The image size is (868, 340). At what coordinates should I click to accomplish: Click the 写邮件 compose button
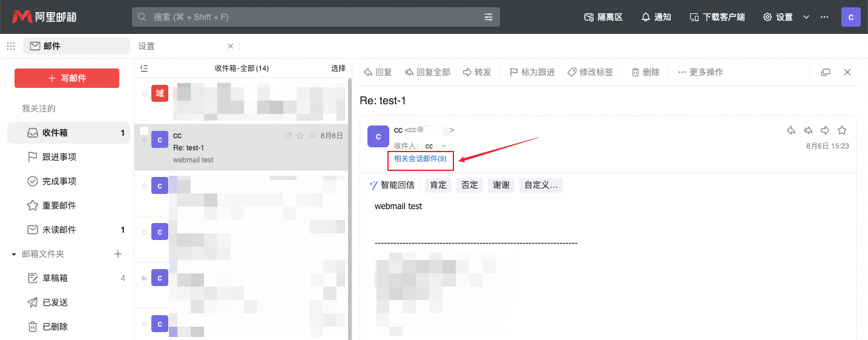click(x=67, y=78)
